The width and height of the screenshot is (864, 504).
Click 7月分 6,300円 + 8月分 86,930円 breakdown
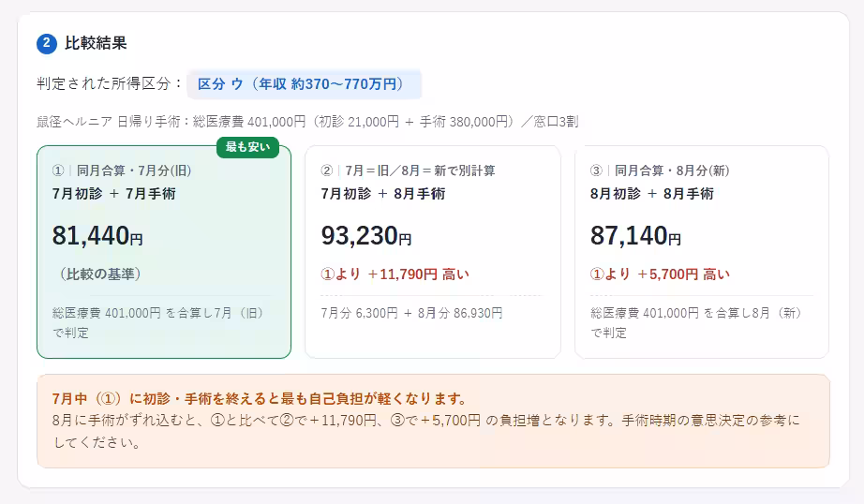(411, 313)
